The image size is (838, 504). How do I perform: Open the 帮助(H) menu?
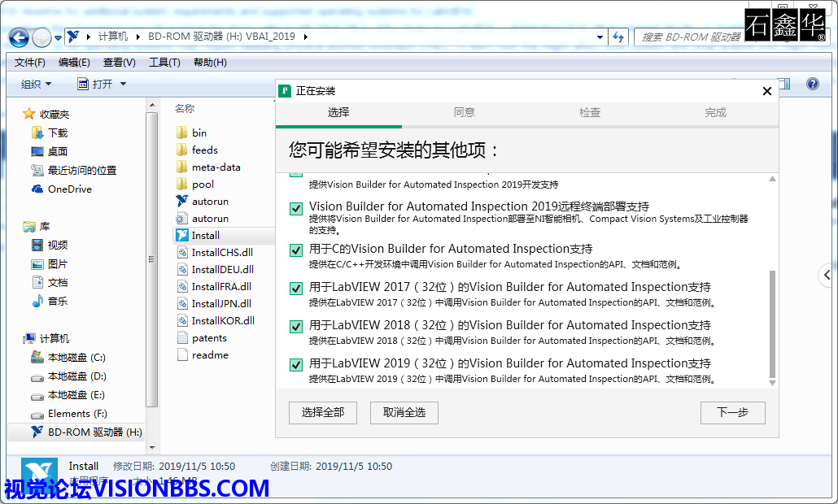(x=210, y=63)
